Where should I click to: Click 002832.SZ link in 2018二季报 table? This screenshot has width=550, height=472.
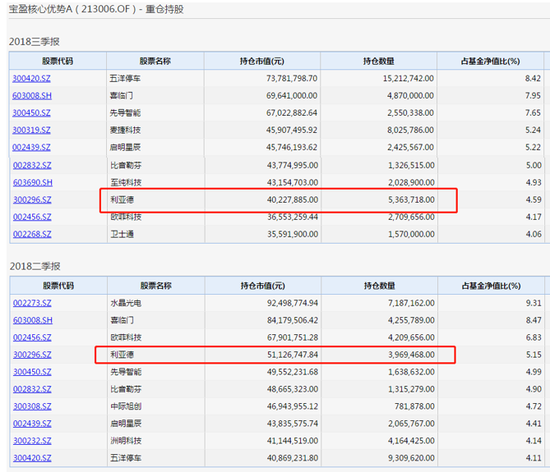[x=32, y=389]
